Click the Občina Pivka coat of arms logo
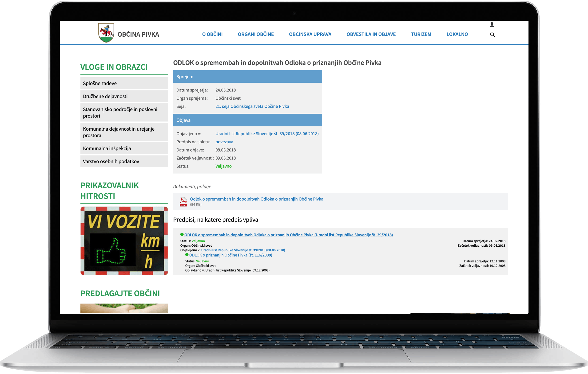The image size is (588, 374). [106, 33]
